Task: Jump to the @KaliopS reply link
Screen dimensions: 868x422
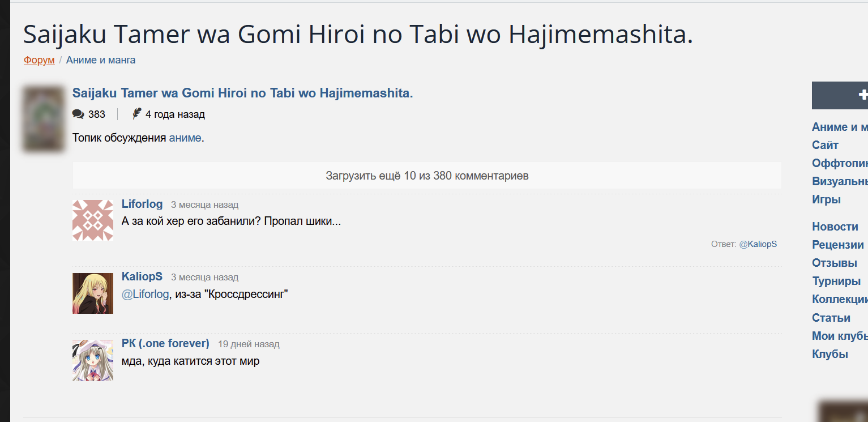Action: point(758,244)
